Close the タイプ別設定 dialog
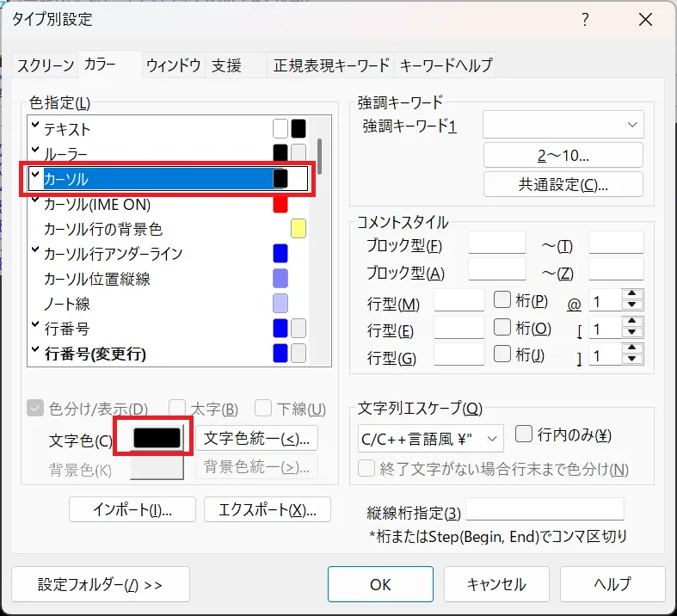 click(x=645, y=20)
